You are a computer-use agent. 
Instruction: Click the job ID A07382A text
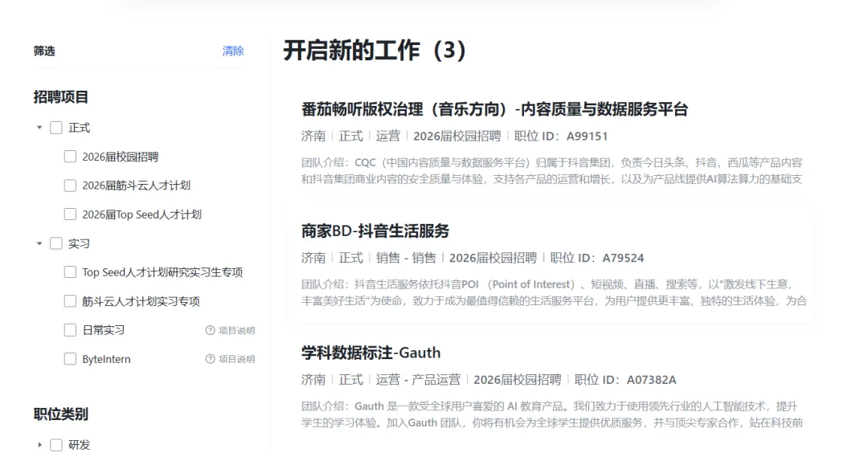pyautogui.click(x=651, y=379)
